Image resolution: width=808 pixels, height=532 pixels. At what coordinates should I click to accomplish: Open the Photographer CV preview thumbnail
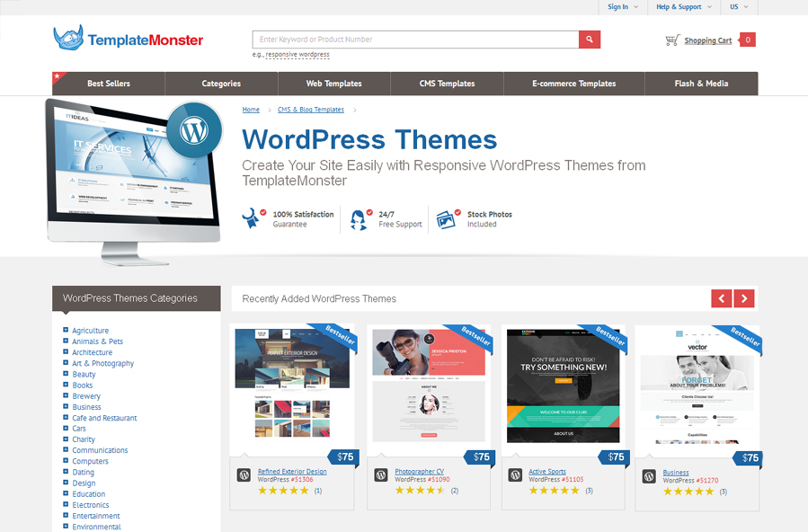pos(429,386)
